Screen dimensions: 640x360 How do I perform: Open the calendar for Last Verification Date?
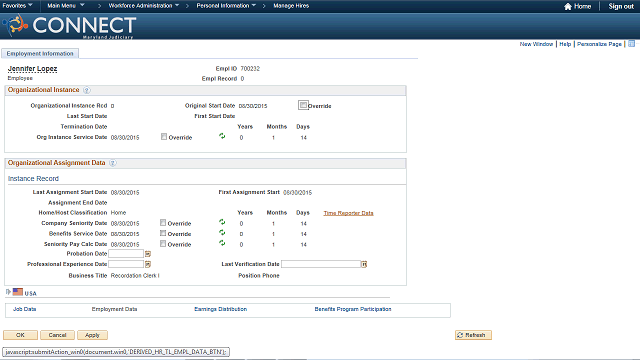click(364, 264)
